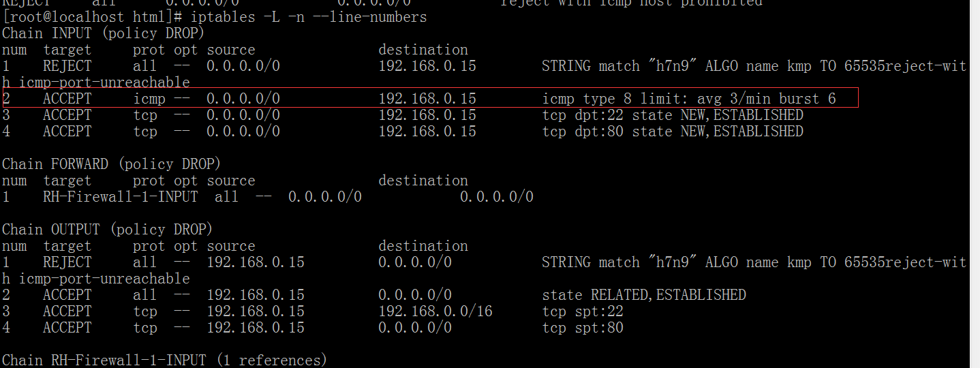
Task: Select the tcp spt:22 text in OUTPUT chain
Action: click(x=582, y=311)
